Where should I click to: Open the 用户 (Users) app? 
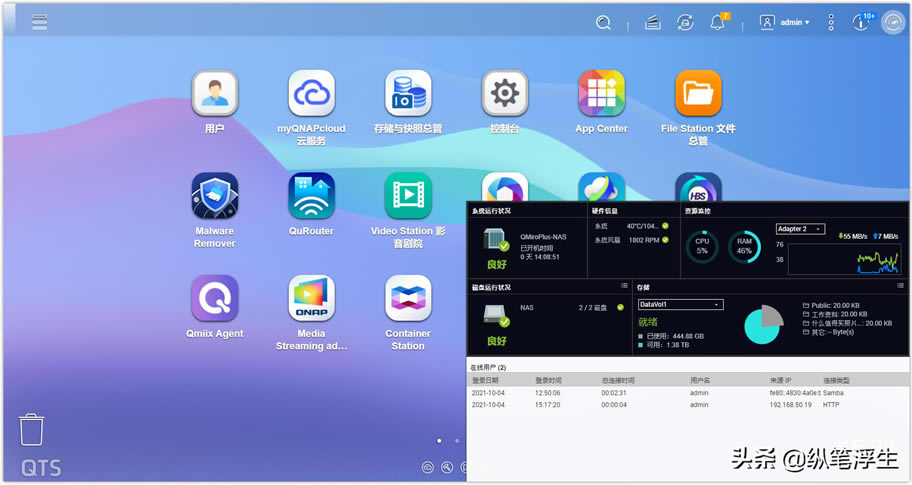pos(215,93)
